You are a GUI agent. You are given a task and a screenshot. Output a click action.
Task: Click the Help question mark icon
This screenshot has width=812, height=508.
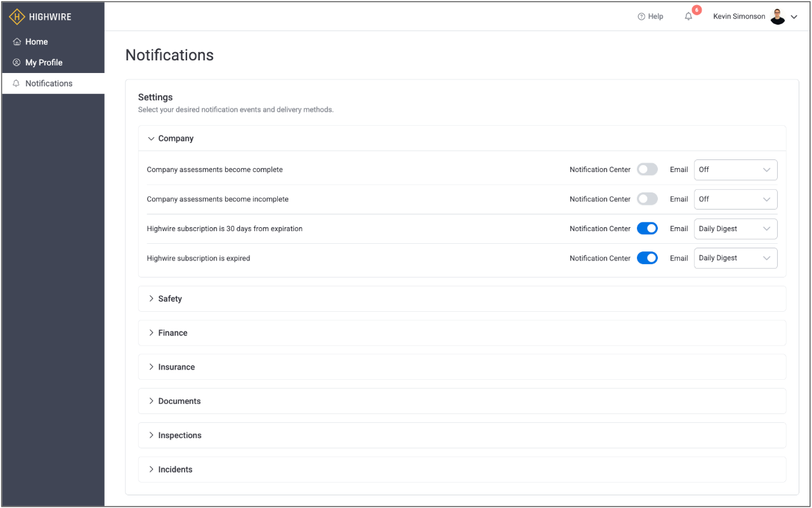[x=641, y=17]
